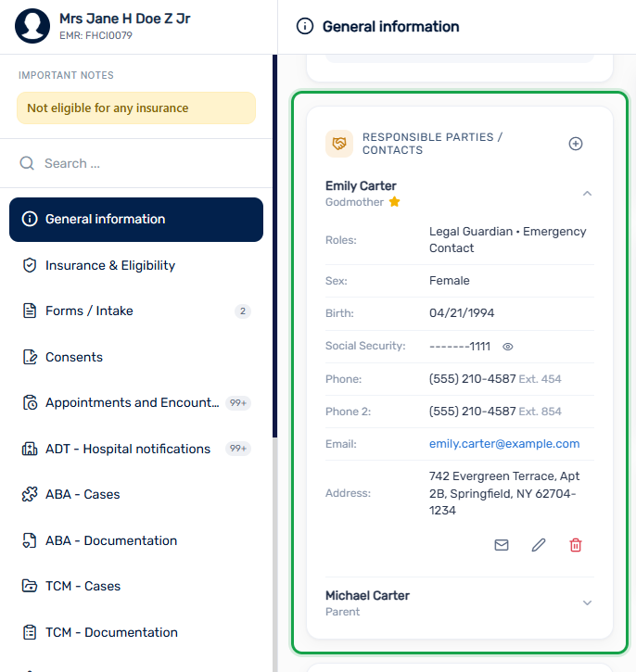
Task: Open ABA - Documentation section
Action: [136, 540]
